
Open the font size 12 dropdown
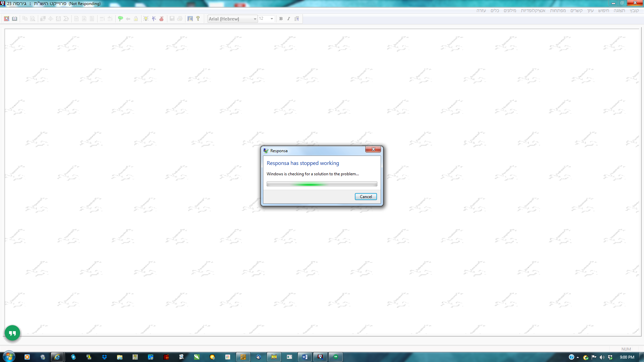pos(272,19)
